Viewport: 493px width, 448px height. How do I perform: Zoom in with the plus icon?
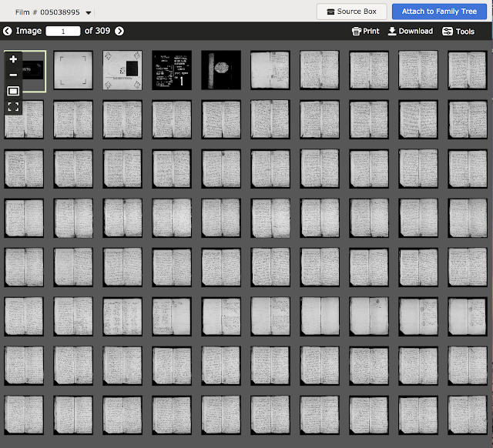coord(13,59)
